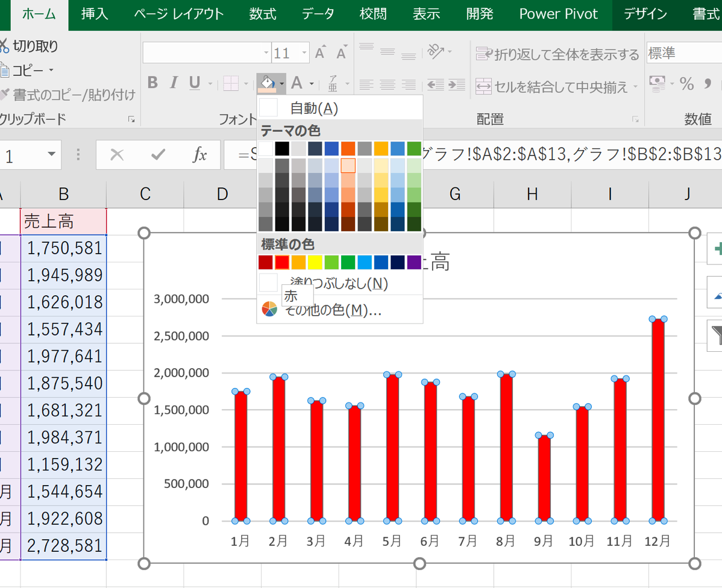Choose 自動(A) in color menu
The height and width of the screenshot is (588, 722).
coord(340,108)
